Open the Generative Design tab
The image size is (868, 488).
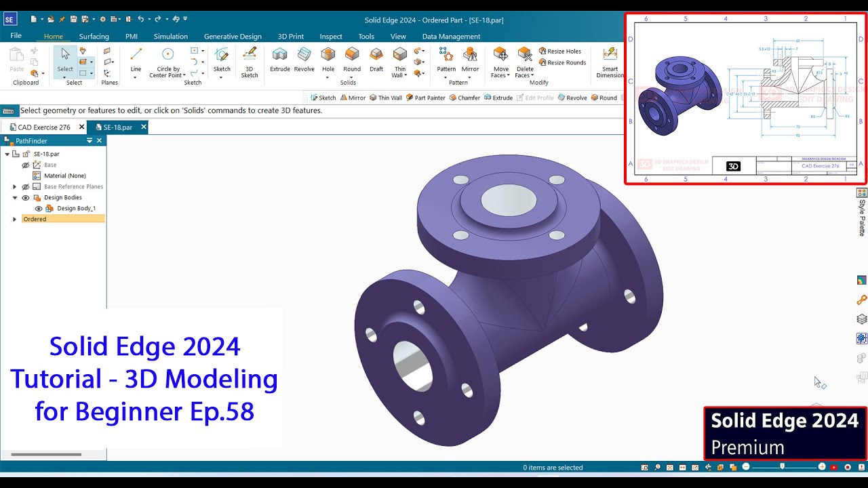pos(233,37)
